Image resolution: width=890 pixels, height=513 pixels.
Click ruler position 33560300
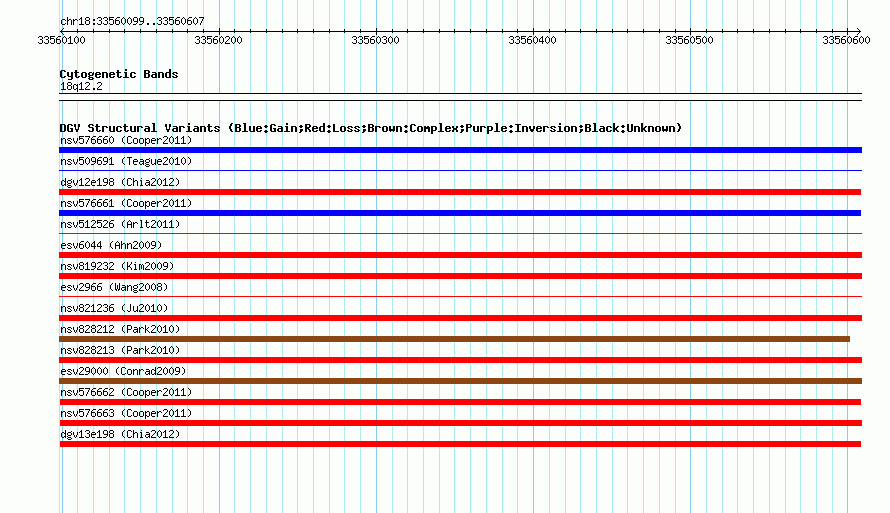(x=375, y=40)
